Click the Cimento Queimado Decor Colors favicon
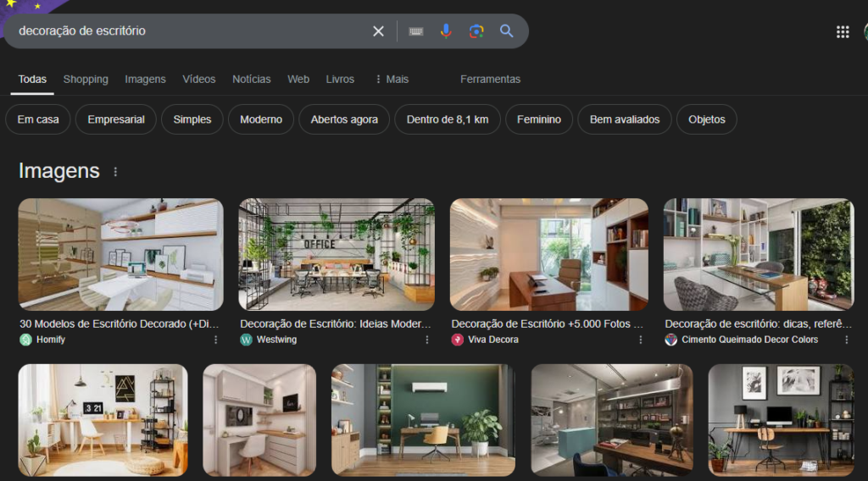The height and width of the screenshot is (481, 868). click(x=671, y=340)
